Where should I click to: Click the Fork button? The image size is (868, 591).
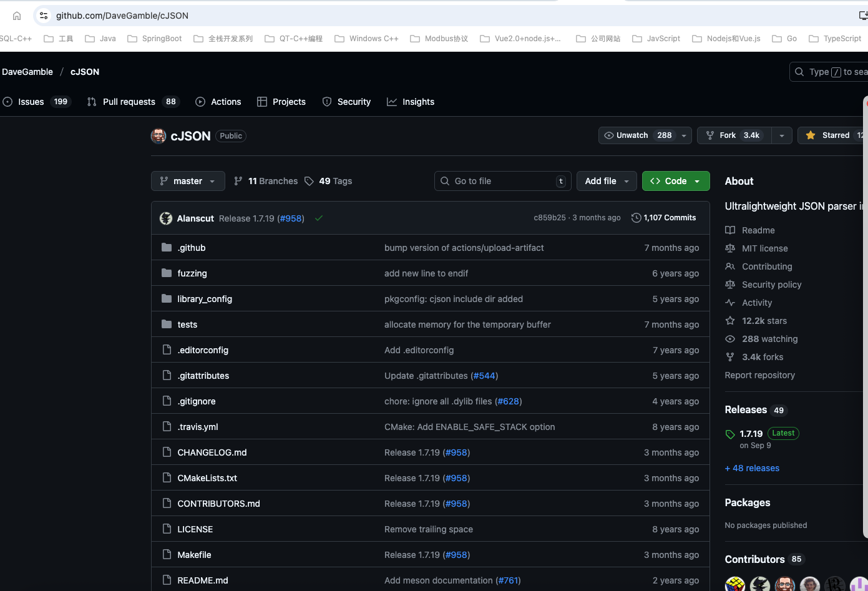click(x=734, y=135)
